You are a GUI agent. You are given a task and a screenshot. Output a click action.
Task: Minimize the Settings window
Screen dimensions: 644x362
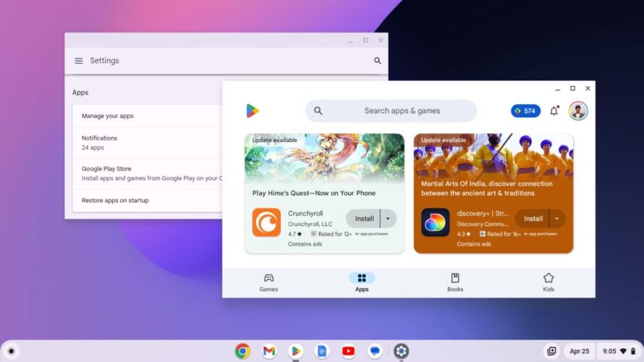coord(350,41)
